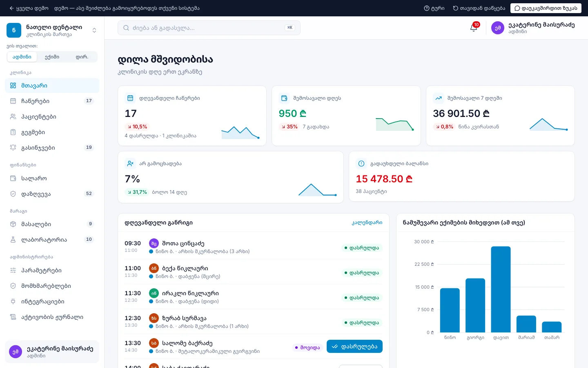Screen dimensions: 588x368
Task: Open მთავარი in the sidebar
Action: 52,85
